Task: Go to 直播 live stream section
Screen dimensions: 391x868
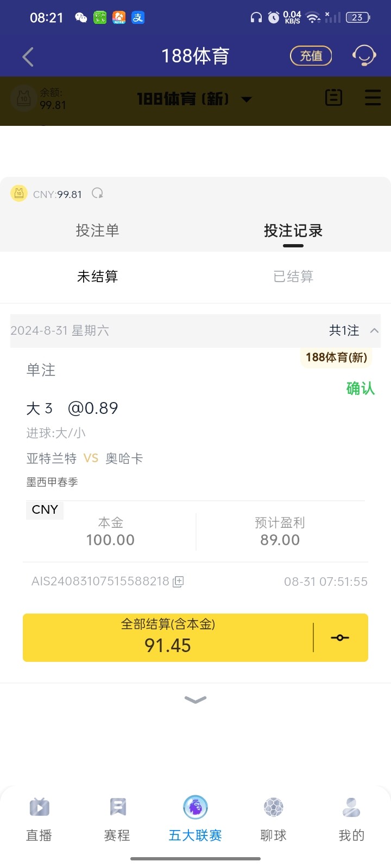Action: (39, 819)
